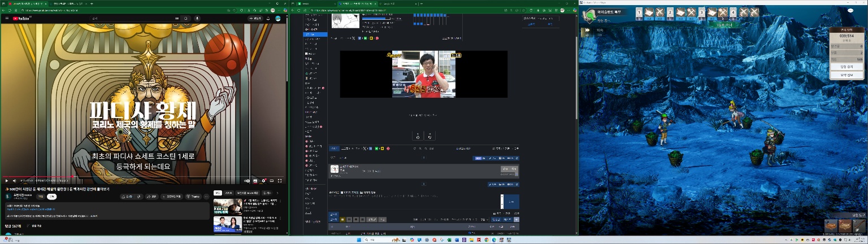Screen dimensions: 868x244
Task: Toggle the autoplay switch in the video player
Action: (247, 181)
